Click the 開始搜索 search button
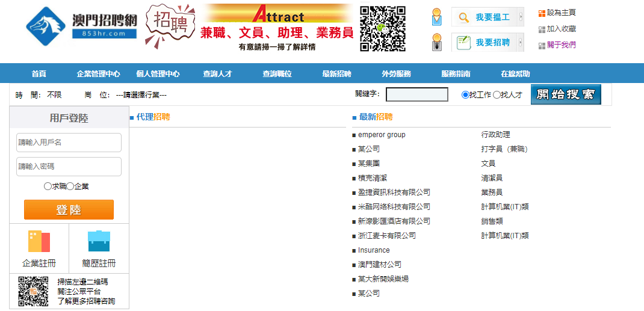Image resolution: width=644 pixels, height=311 pixels. (566, 94)
